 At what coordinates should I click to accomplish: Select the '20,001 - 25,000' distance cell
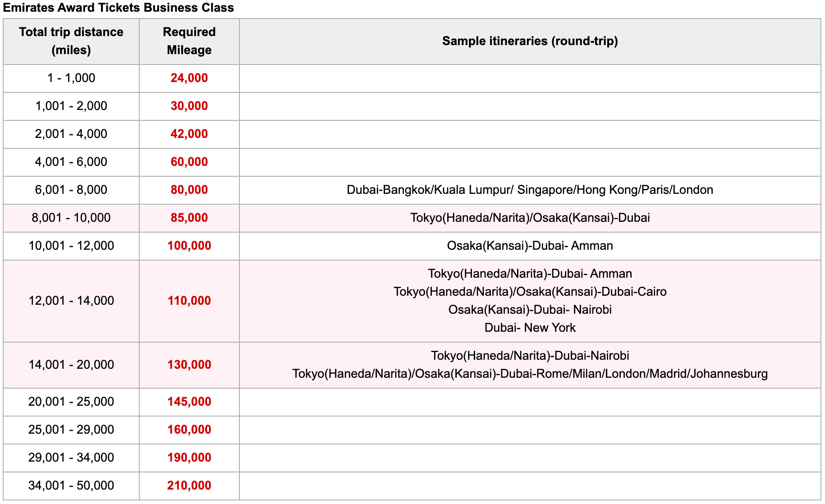(x=71, y=402)
